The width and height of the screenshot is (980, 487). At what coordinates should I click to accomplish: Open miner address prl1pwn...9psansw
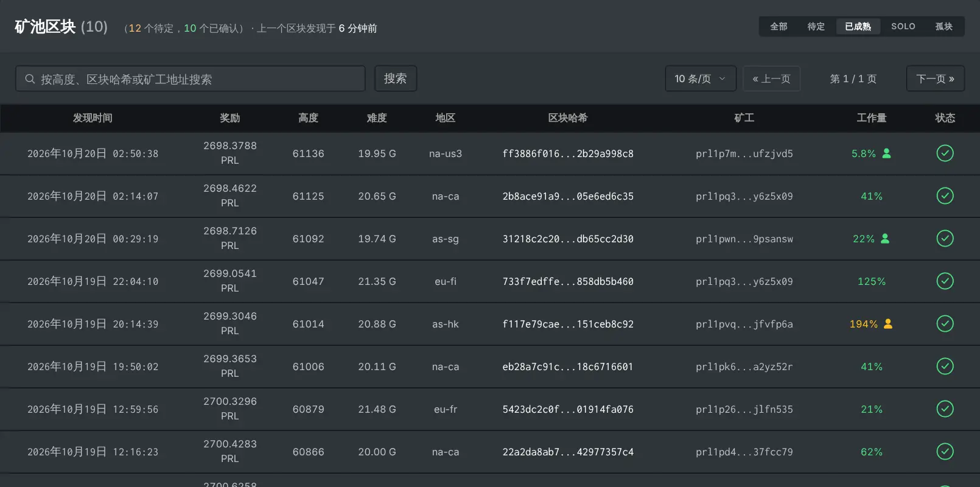tap(744, 239)
